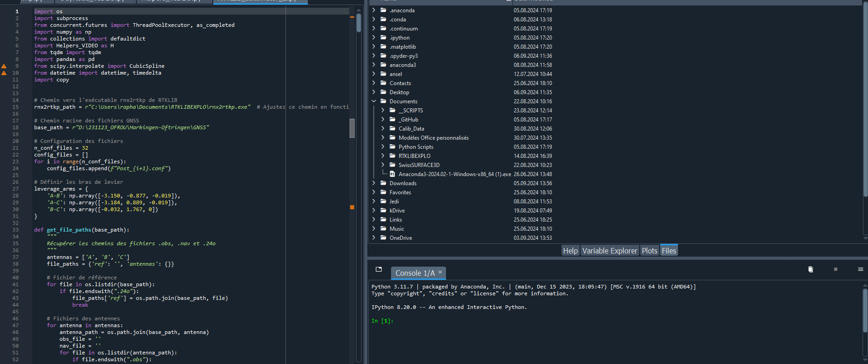This screenshot has height=364, width=868.
Task: Open the Plots pane tab
Action: point(649,251)
